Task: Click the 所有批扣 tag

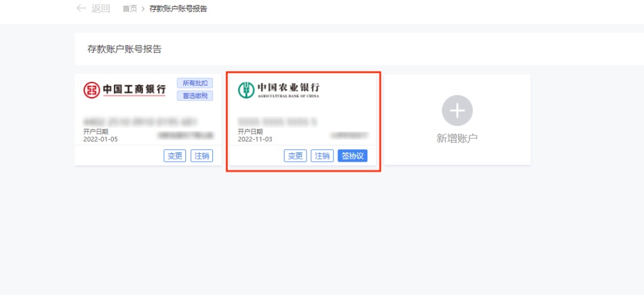Action: (195, 83)
